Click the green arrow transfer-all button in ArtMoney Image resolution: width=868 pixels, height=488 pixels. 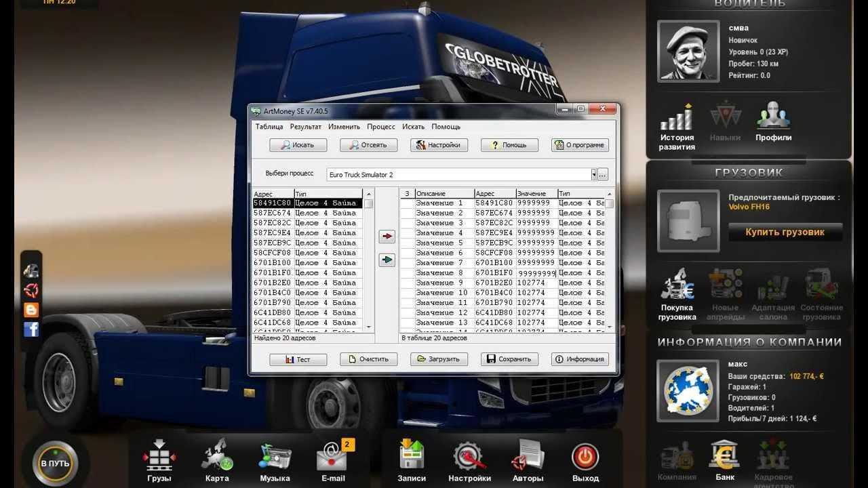387,260
